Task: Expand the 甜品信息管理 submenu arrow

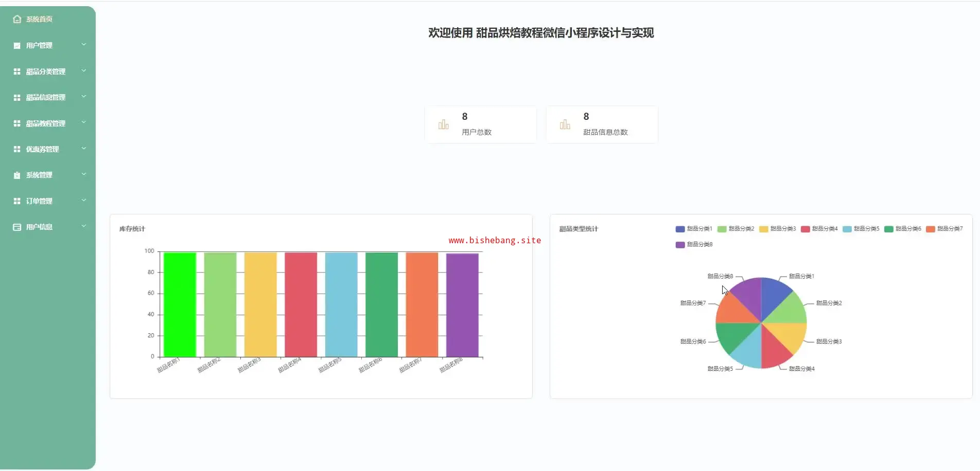Action: (x=84, y=97)
